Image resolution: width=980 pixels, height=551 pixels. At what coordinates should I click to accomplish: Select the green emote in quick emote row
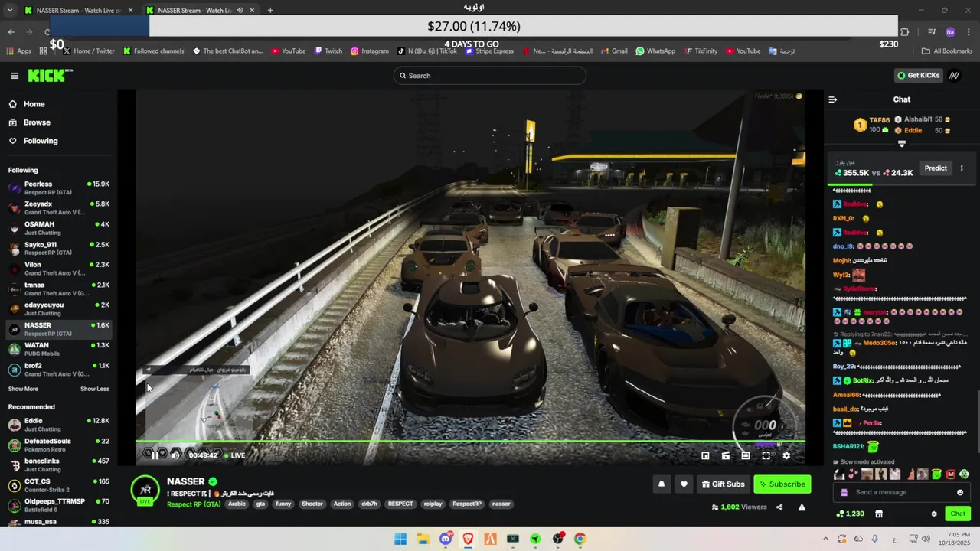click(936, 474)
